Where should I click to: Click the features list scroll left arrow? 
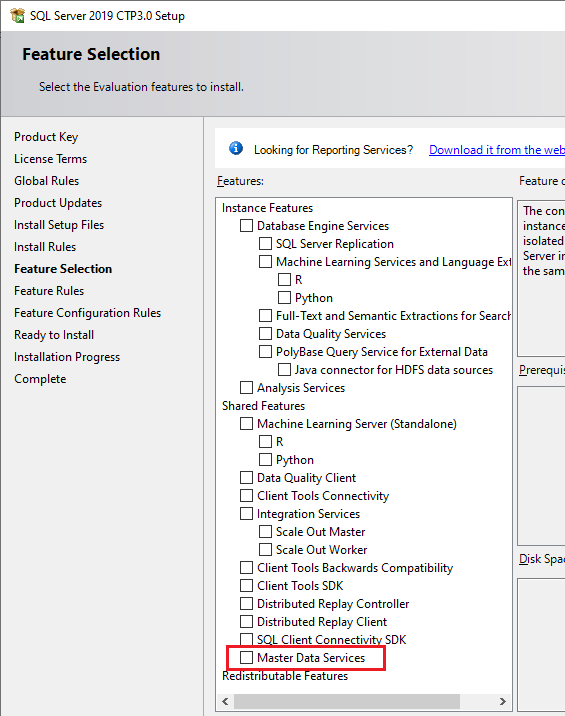tap(225, 701)
